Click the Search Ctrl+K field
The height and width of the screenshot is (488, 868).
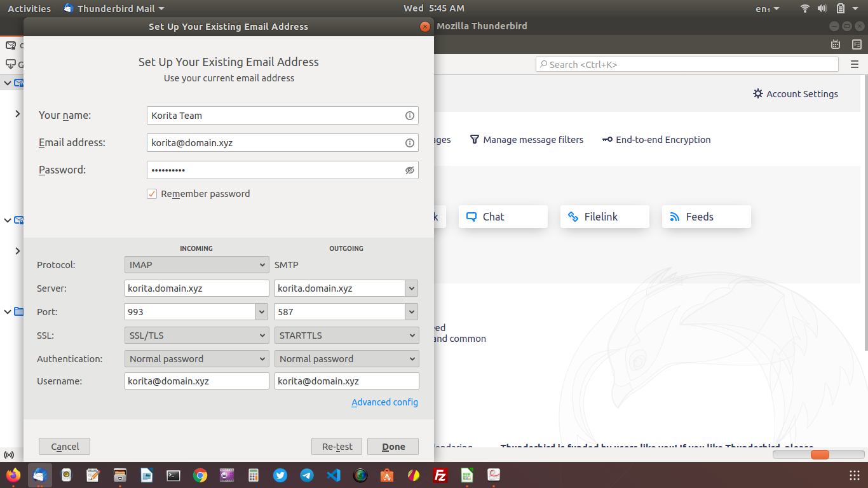(686, 64)
